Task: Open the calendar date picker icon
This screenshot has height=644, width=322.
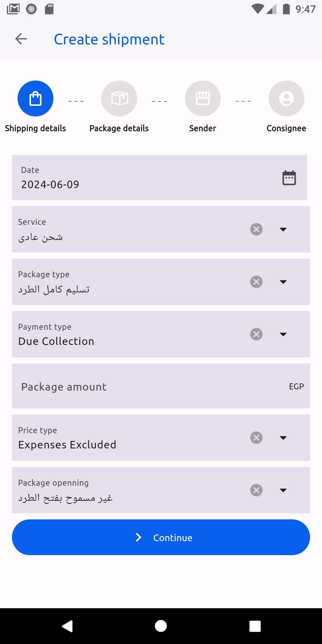Action: coord(289,178)
